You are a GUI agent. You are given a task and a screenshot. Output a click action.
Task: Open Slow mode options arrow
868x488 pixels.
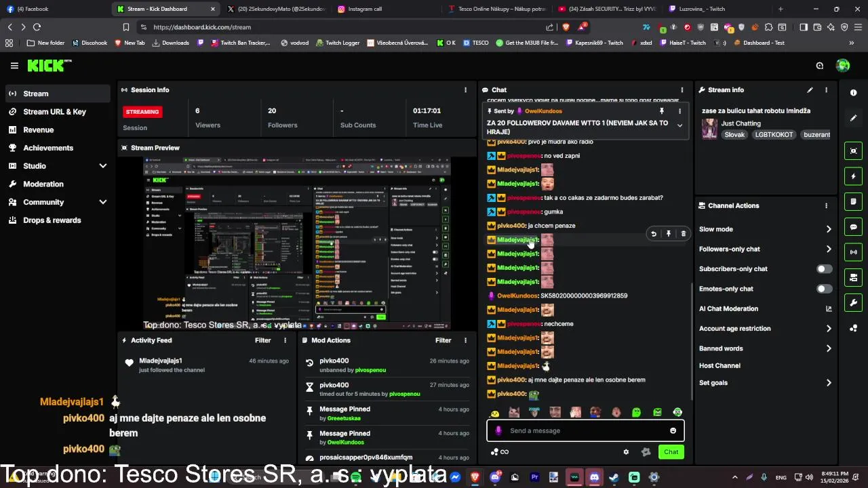(x=828, y=229)
